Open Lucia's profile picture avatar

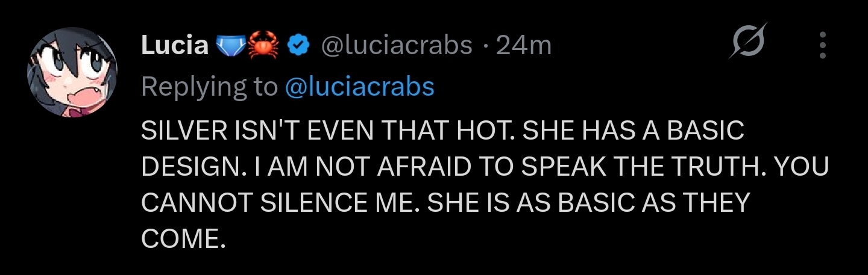[71, 72]
